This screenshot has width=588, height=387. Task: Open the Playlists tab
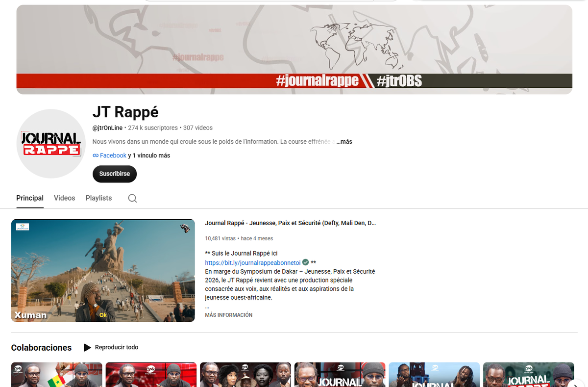pos(98,198)
